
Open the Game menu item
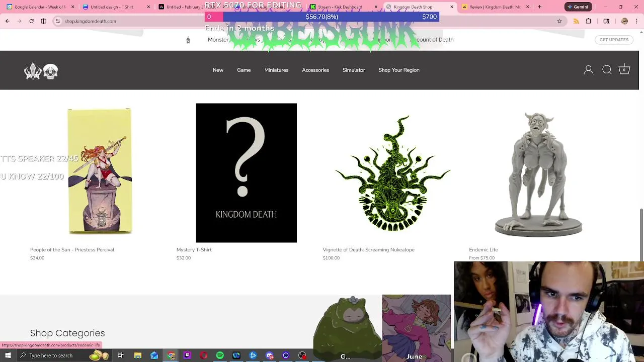[244, 70]
